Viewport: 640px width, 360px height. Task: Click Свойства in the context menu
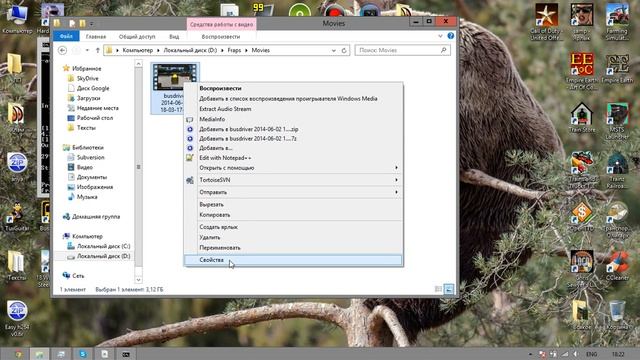point(294,260)
